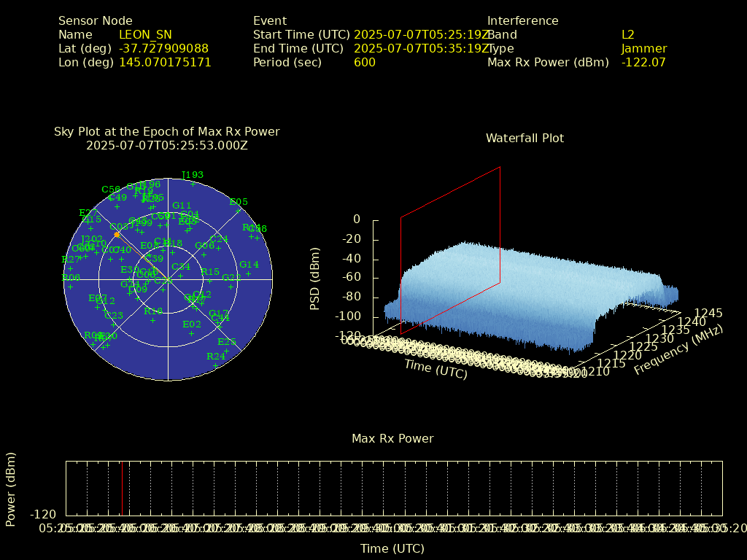Click the interference type Jammer value
This screenshot has height=560, width=747.
pos(643,49)
